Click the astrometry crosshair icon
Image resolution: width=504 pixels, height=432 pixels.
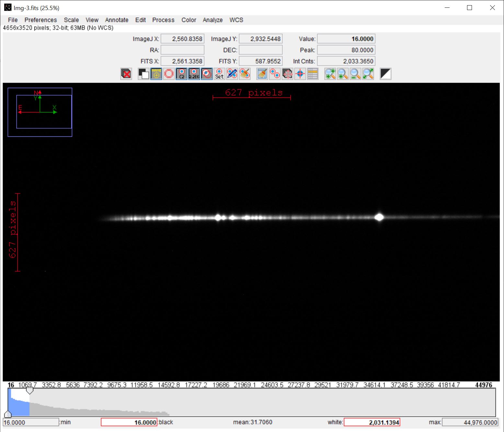click(x=300, y=74)
